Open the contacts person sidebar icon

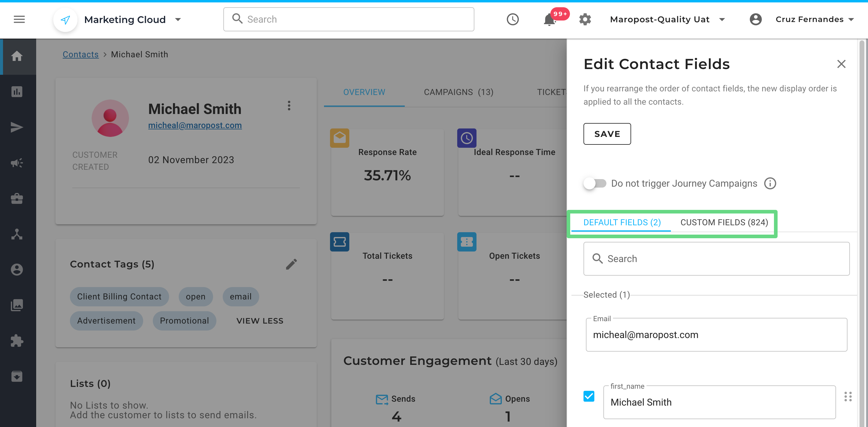pyautogui.click(x=17, y=270)
